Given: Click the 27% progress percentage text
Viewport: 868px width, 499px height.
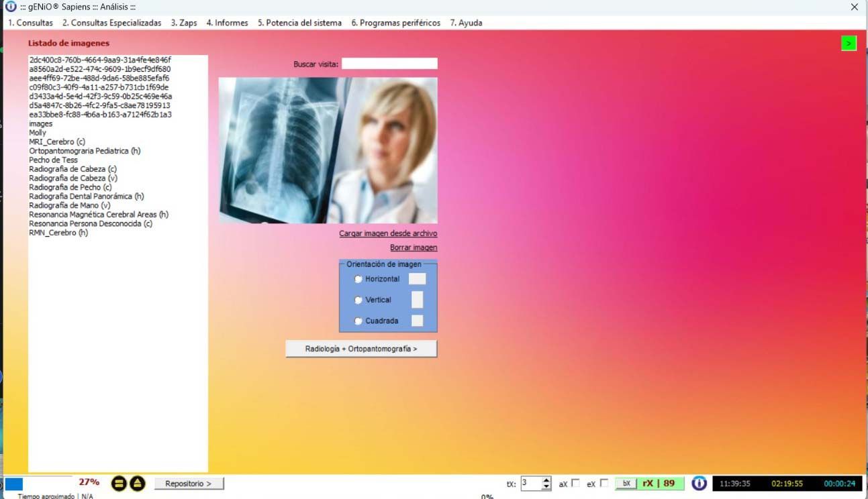Looking at the screenshot, I should point(89,482).
